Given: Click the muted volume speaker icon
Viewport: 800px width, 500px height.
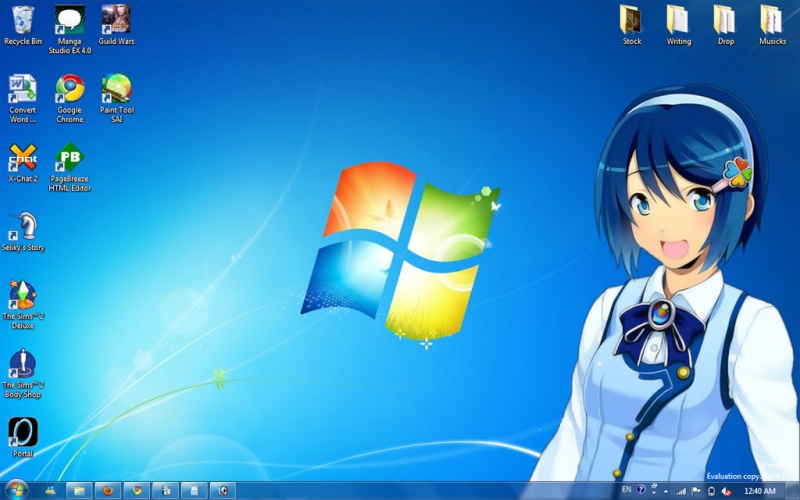Looking at the screenshot, I should pyautogui.click(x=726, y=491).
